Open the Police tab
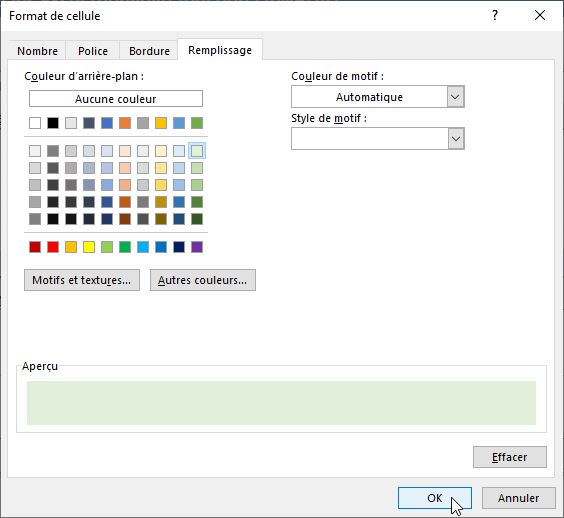This screenshot has width=564, height=518. pyautogui.click(x=93, y=51)
